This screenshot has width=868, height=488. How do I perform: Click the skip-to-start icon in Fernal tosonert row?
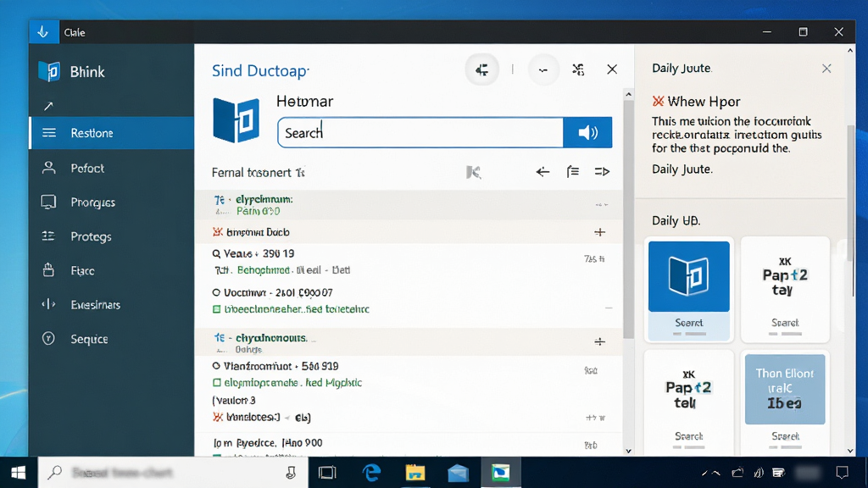[473, 172]
